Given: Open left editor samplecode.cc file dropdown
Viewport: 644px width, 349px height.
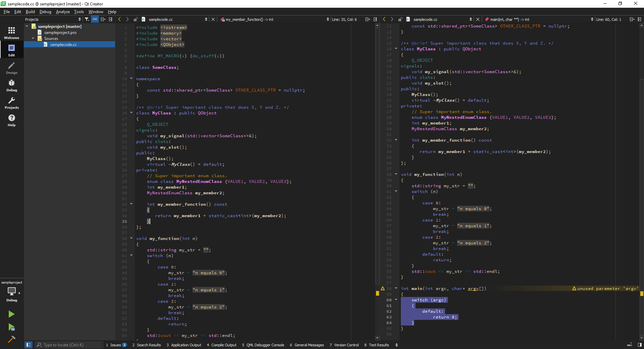Looking at the screenshot, I should [174, 19].
